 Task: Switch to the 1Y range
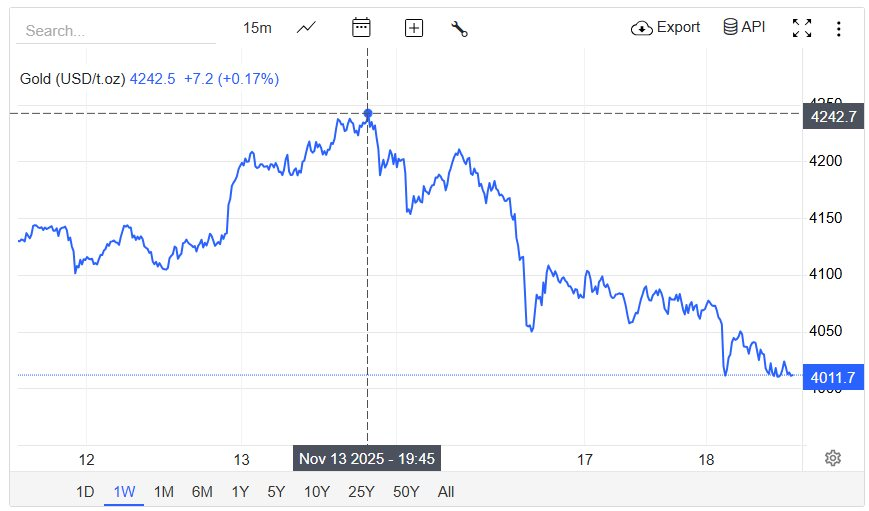(240, 492)
